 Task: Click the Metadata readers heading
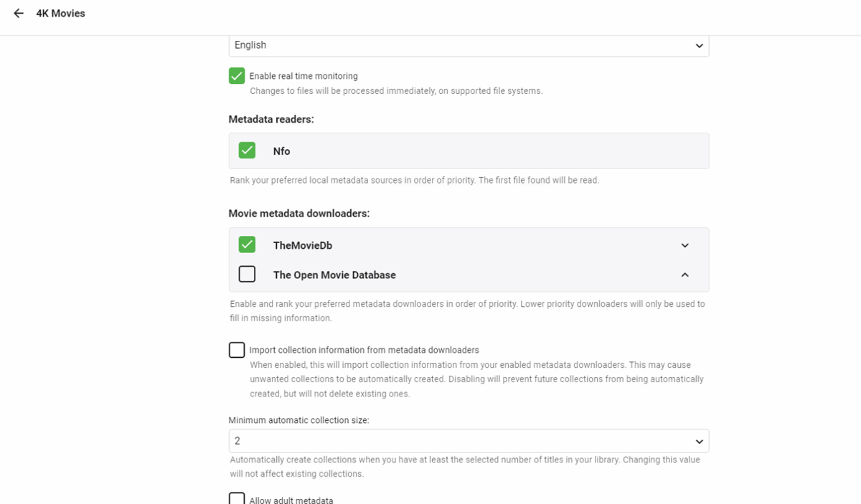click(x=271, y=119)
